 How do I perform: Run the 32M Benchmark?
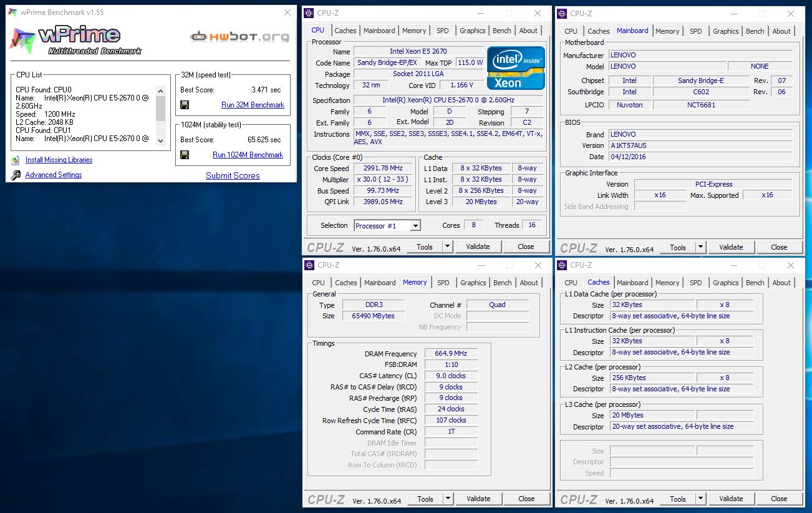pos(253,105)
